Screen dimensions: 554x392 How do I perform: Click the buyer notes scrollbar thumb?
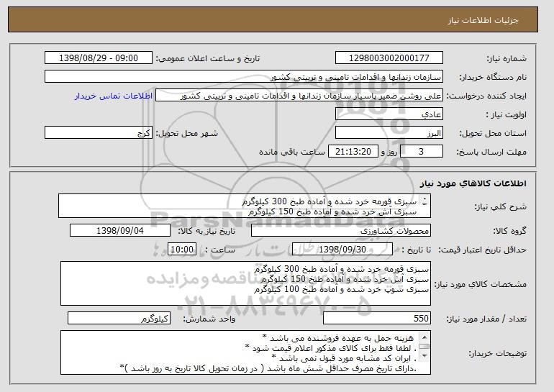(424, 347)
